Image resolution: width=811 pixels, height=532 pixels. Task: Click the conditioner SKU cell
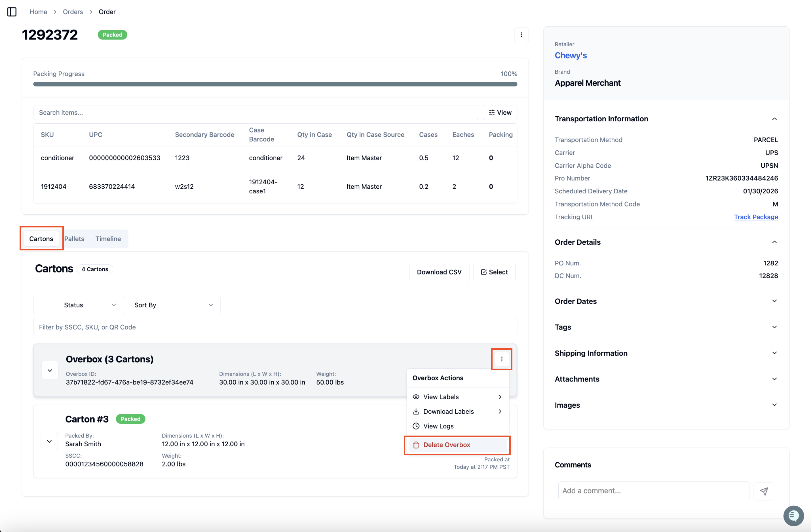[57, 158]
